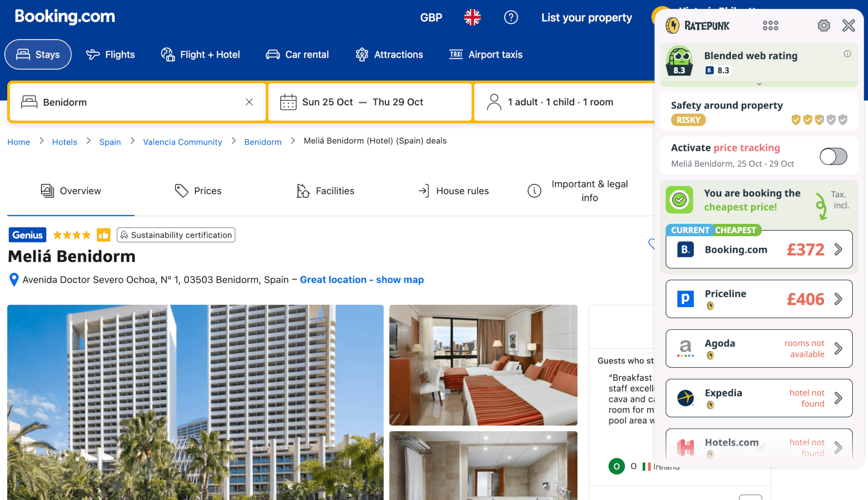Click the blue map pin icon
Viewport: 868px width, 500px height.
(14, 279)
